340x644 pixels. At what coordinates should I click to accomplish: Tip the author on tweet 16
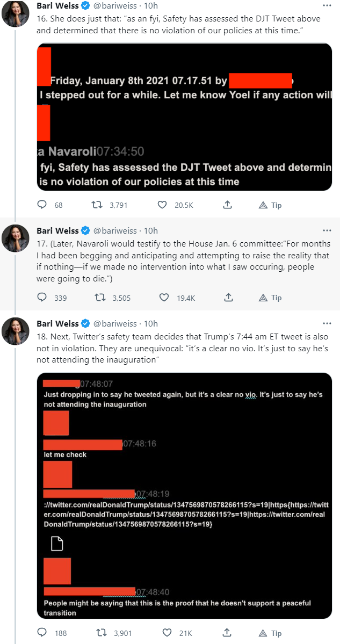pyautogui.click(x=270, y=205)
